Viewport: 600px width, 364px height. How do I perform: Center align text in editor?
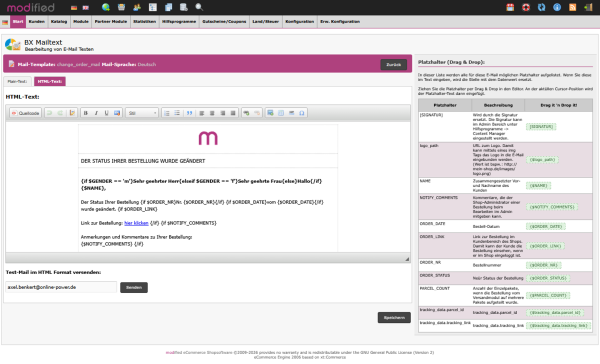point(212,113)
